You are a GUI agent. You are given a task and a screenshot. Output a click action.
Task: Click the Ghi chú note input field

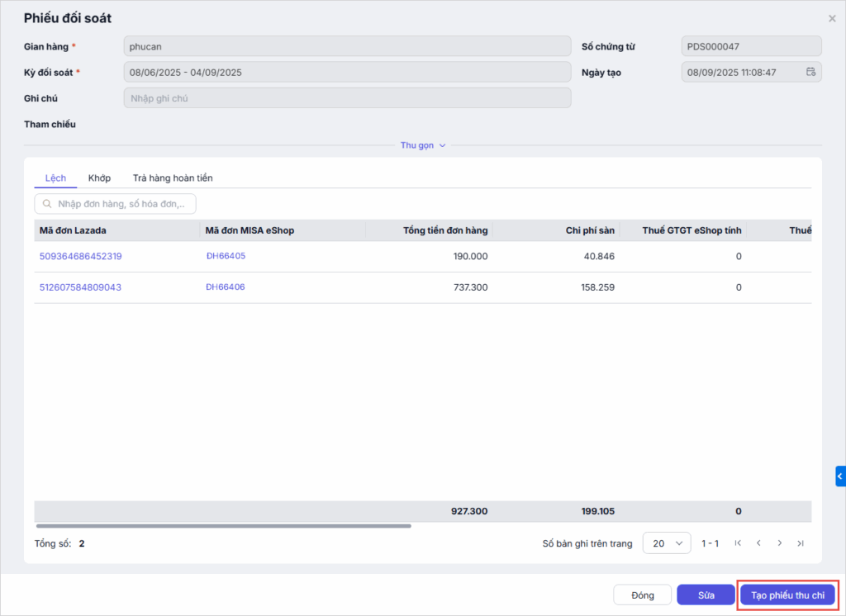[x=347, y=98]
